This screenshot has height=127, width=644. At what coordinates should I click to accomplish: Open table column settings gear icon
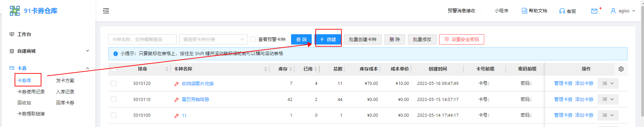pyautogui.click(x=621, y=69)
